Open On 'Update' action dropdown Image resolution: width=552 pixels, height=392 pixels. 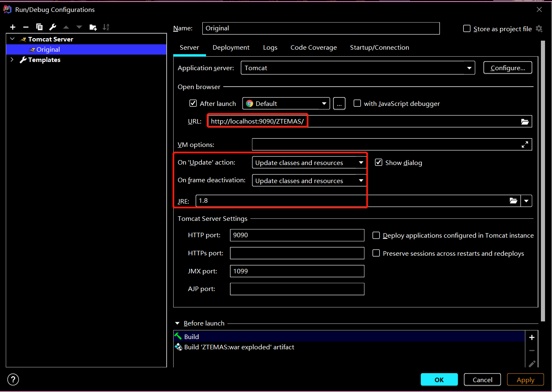coord(309,163)
